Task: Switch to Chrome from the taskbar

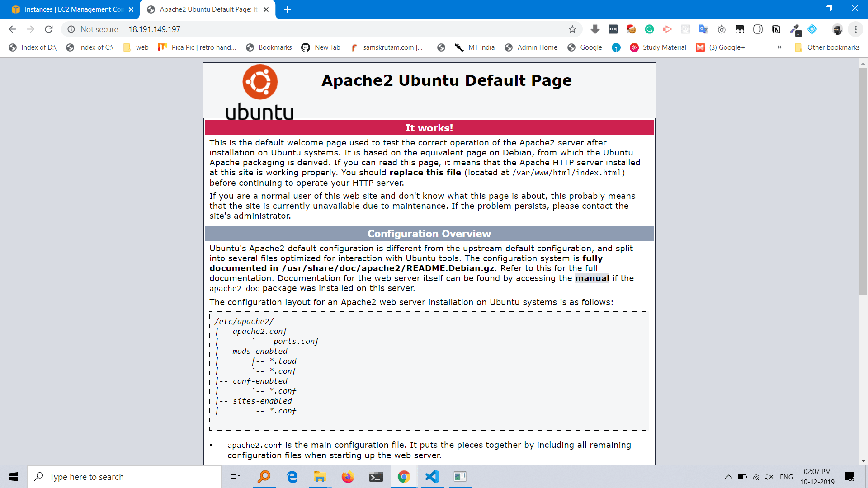Action: click(404, 477)
